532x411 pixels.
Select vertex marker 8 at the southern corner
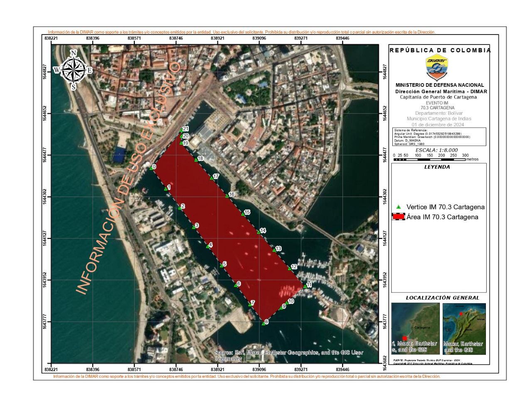tap(264, 323)
